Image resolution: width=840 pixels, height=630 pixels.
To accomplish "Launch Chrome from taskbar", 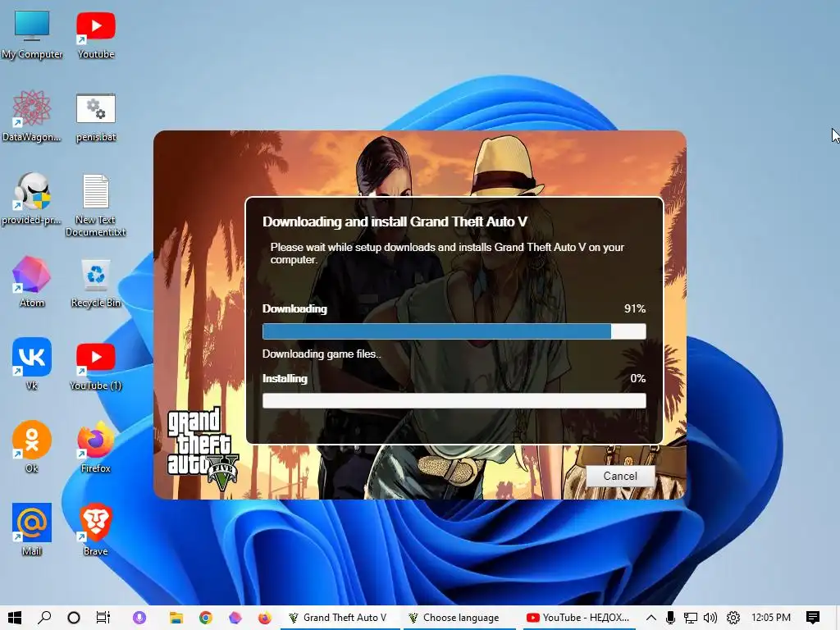I will coord(206,618).
